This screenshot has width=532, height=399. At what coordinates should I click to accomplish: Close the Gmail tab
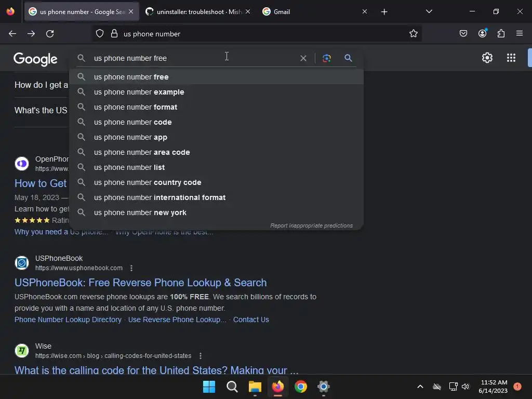pos(365,11)
